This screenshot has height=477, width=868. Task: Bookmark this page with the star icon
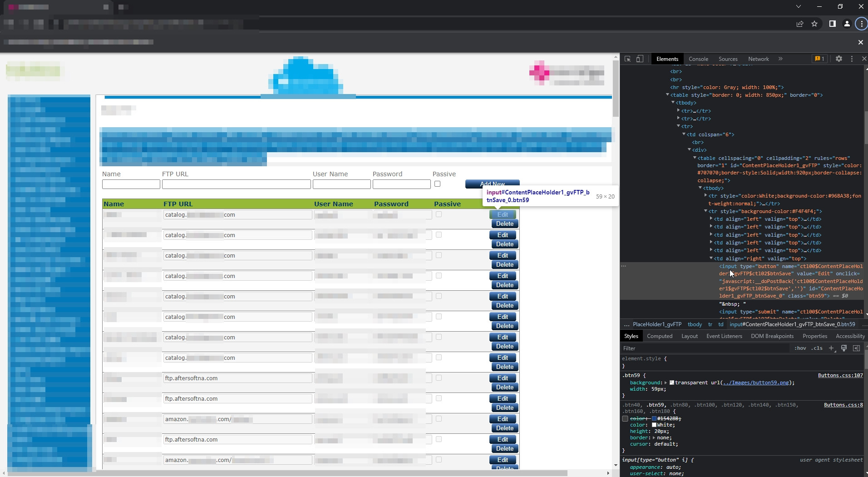(x=814, y=24)
